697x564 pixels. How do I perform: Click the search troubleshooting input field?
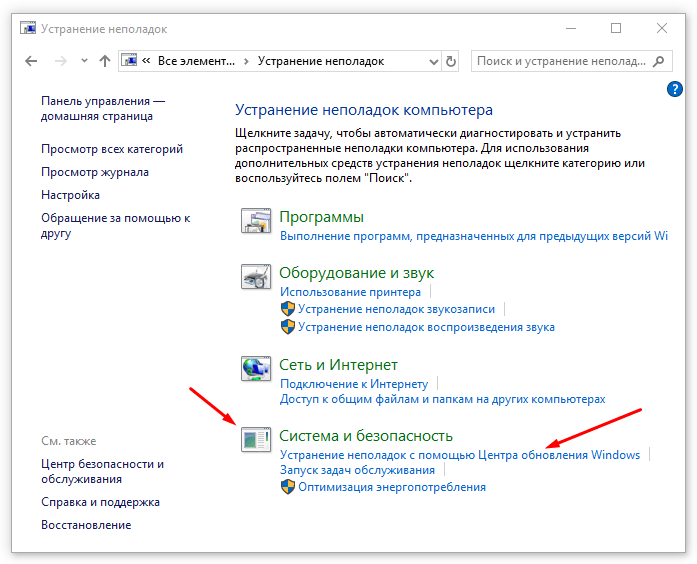[560, 61]
